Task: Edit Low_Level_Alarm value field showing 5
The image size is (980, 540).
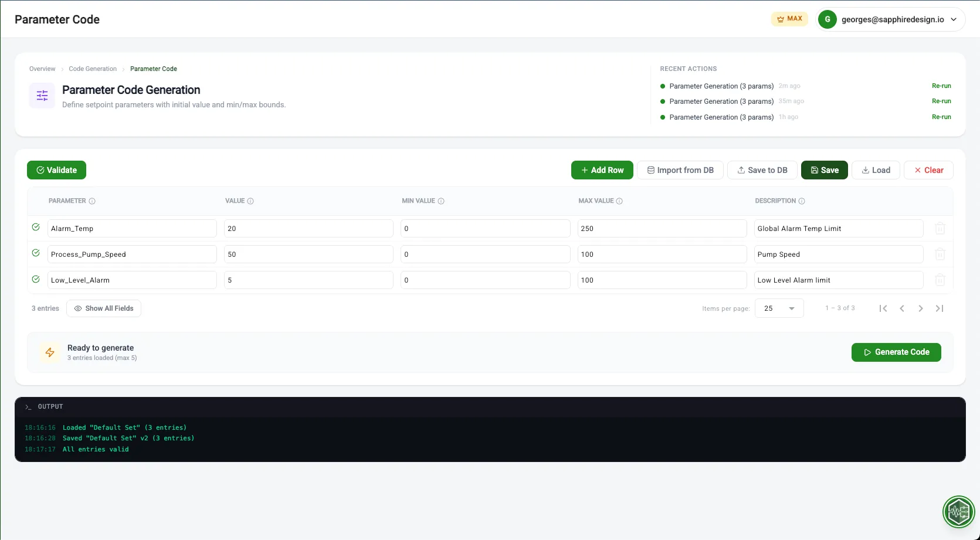Action: [308, 280]
